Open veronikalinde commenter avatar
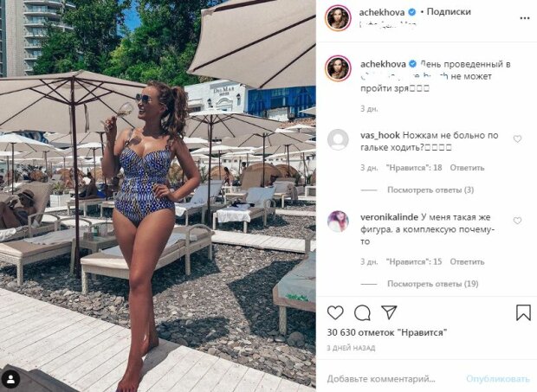This screenshot has width=537, height=392. click(338, 222)
